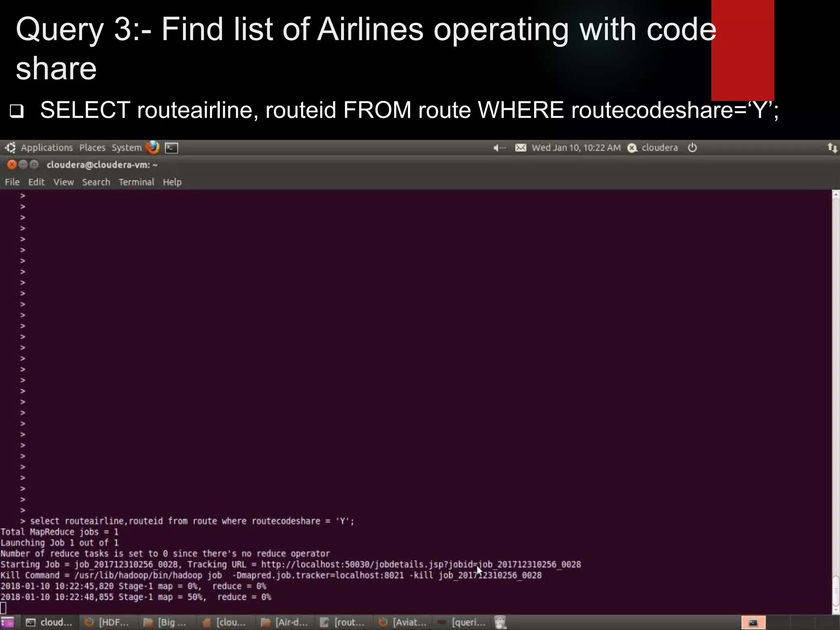Viewport: 840px width, 630px height.
Task: Open the Terminal menu in menu bar
Action: tap(136, 182)
